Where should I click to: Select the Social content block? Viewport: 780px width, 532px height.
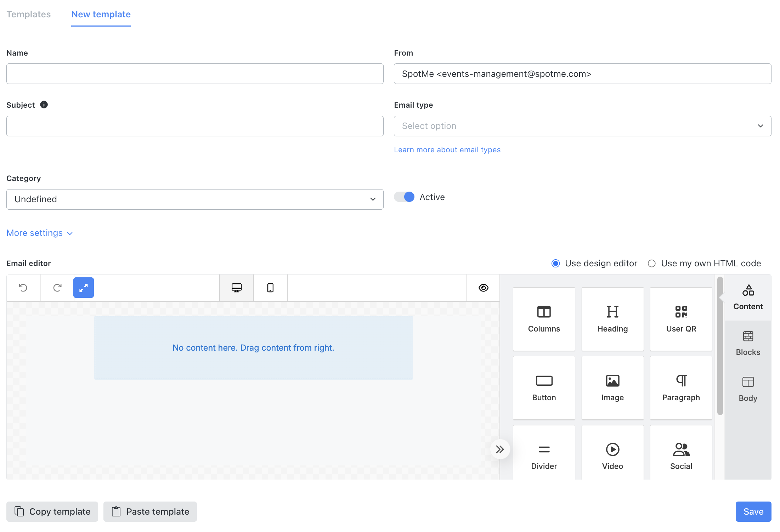click(681, 453)
